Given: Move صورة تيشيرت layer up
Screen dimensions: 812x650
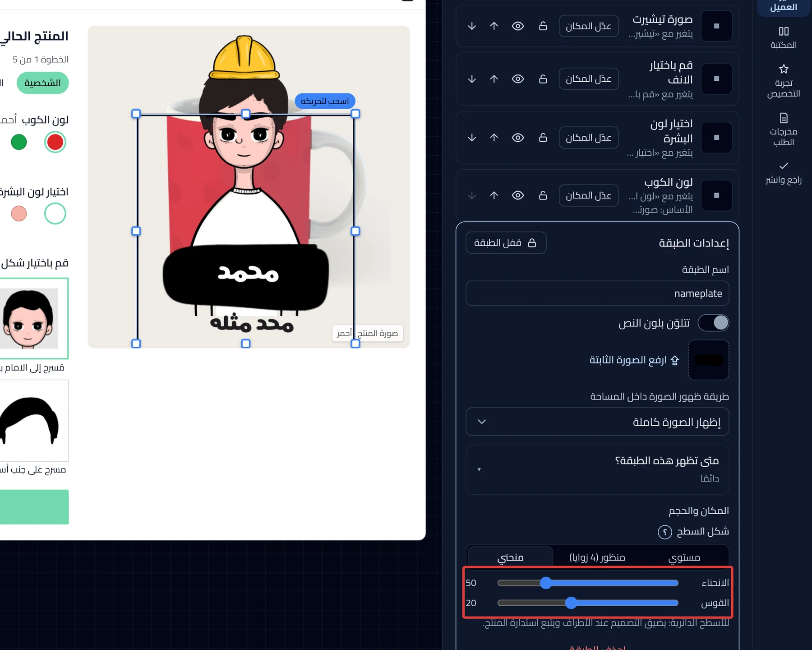Looking at the screenshot, I should [494, 26].
